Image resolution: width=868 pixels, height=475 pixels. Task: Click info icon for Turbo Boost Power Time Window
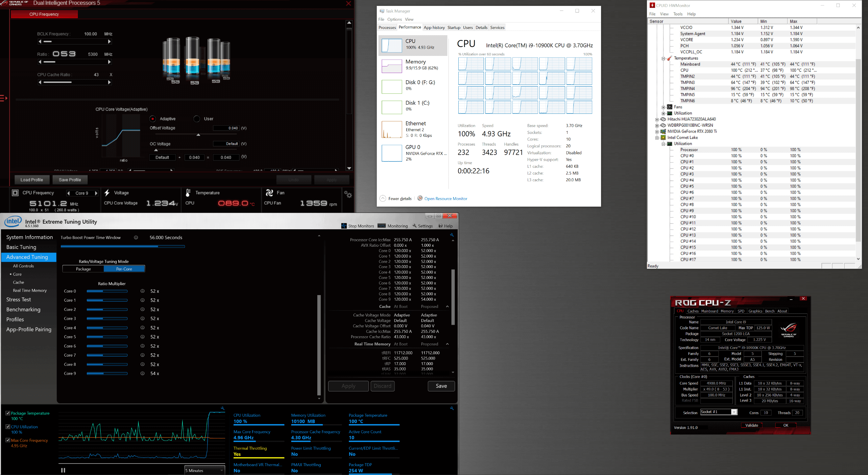pyautogui.click(x=136, y=238)
